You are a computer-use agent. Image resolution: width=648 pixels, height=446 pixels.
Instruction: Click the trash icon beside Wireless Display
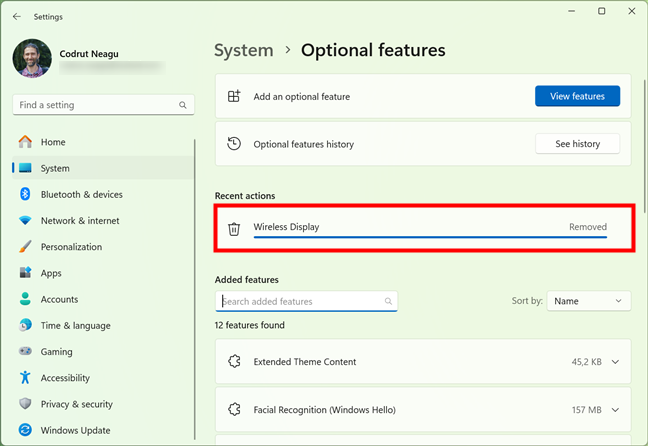234,228
